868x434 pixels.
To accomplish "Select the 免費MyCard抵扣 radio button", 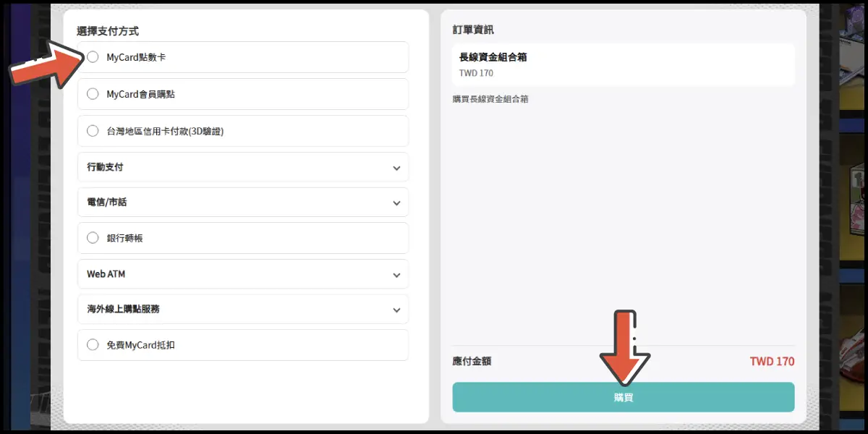I will pyautogui.click(x=93, y=345).
